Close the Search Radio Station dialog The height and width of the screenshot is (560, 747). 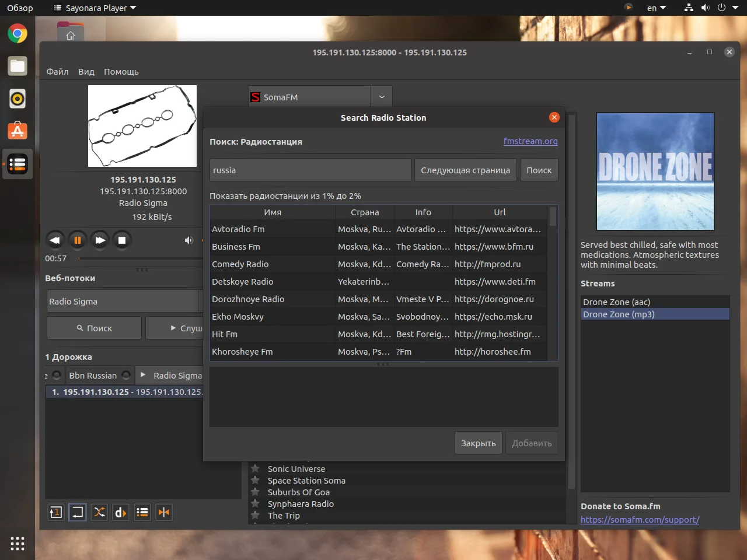(x=554, y=117)
